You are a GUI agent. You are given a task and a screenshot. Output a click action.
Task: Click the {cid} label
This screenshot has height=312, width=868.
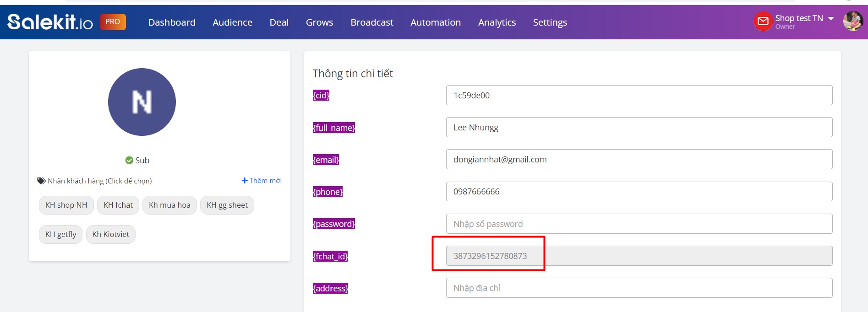[x=321, y=95]
